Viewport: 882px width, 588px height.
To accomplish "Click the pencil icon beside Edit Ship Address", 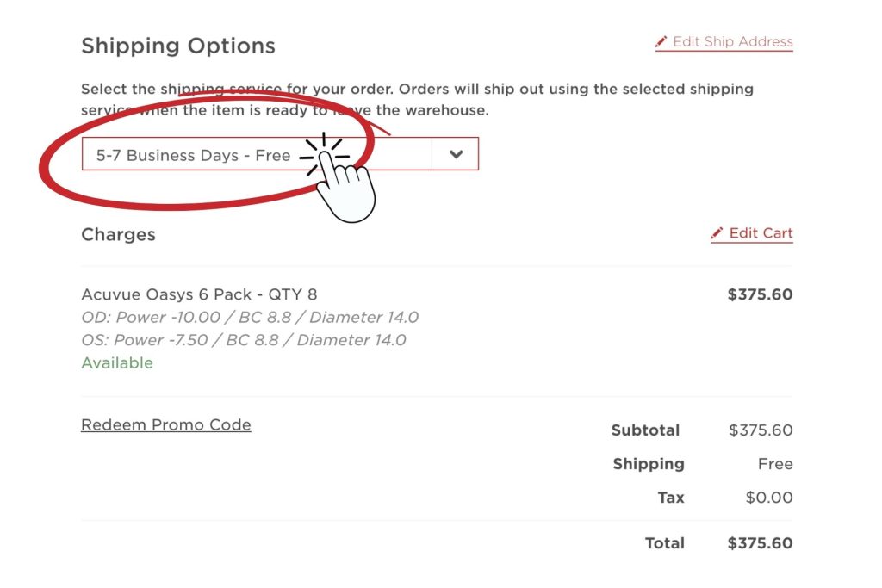I will (x=661, y=40).
